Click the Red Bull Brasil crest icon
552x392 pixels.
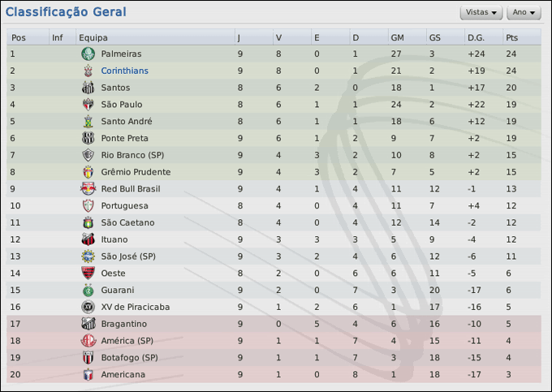click(88, 189)
